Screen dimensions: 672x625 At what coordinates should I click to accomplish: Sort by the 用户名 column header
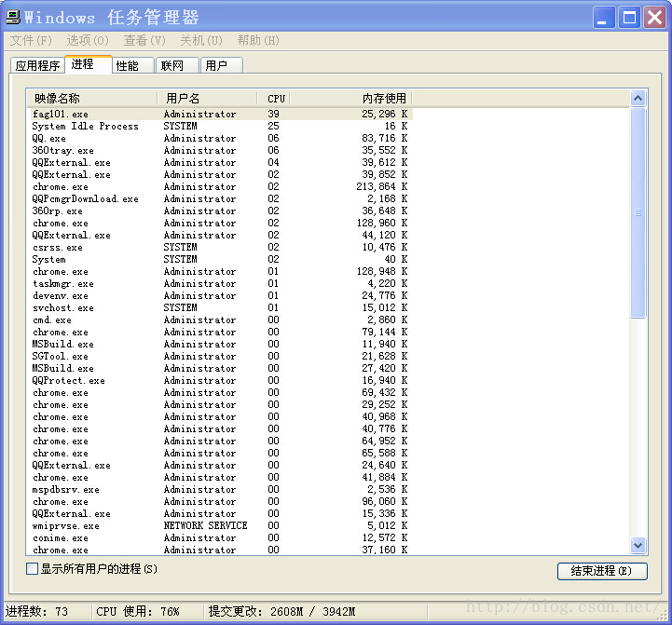pyautogui.click(x=207, y=99)
